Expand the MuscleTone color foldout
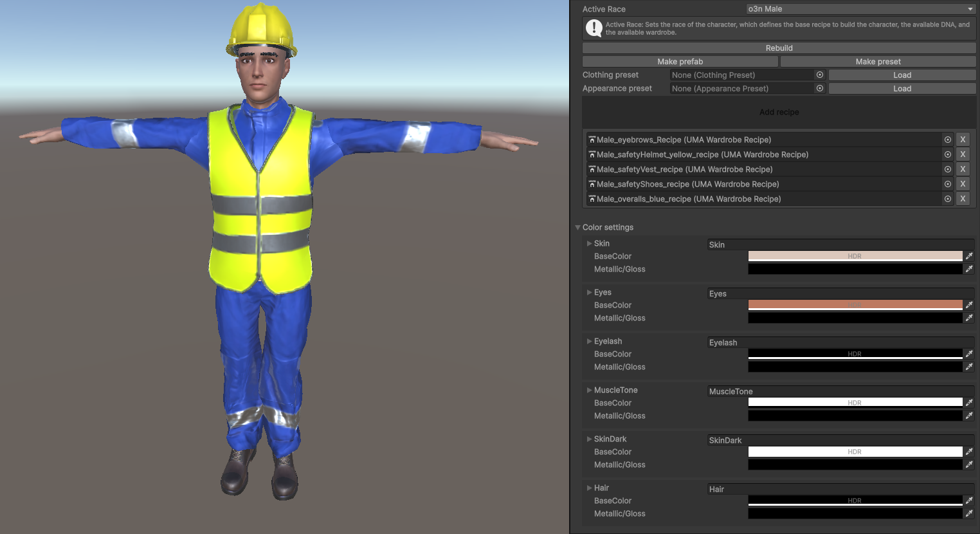The image size is (980, 534). [x=589, y=390]
